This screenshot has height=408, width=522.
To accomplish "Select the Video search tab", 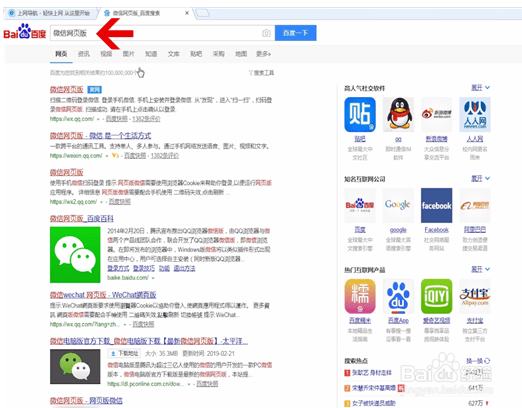I will (x=106, y=54).
